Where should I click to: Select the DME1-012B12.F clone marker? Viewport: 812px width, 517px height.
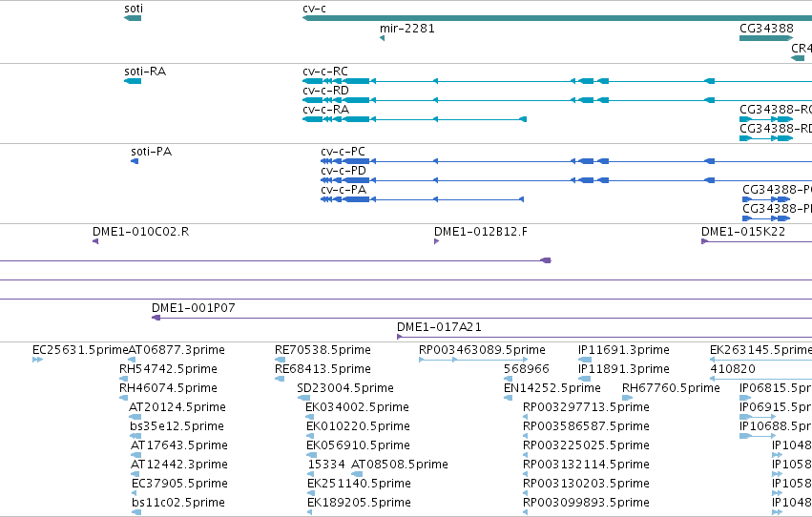coord(437,241)
